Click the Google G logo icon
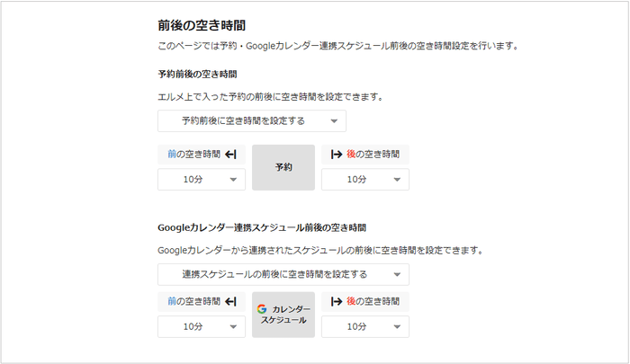630x364 pixels. 262,309
